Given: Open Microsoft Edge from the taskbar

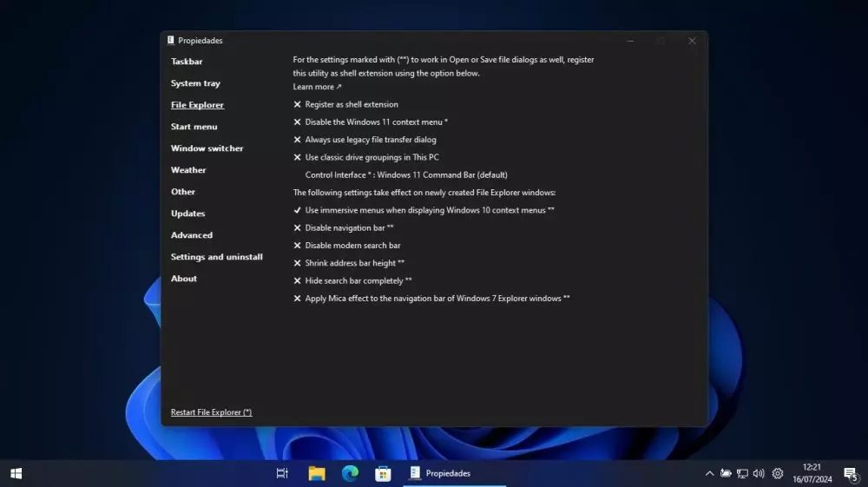Looking at the screenshot, I should (x=350, y=474).
